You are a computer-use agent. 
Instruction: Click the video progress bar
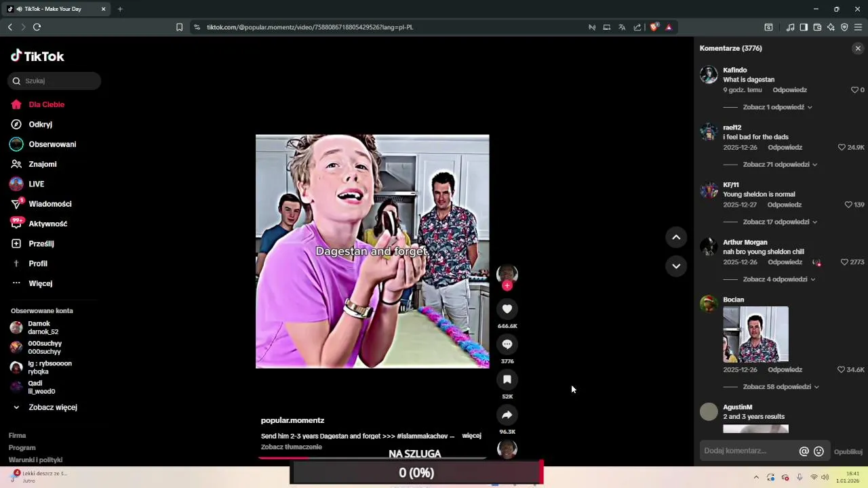(372, 458)
